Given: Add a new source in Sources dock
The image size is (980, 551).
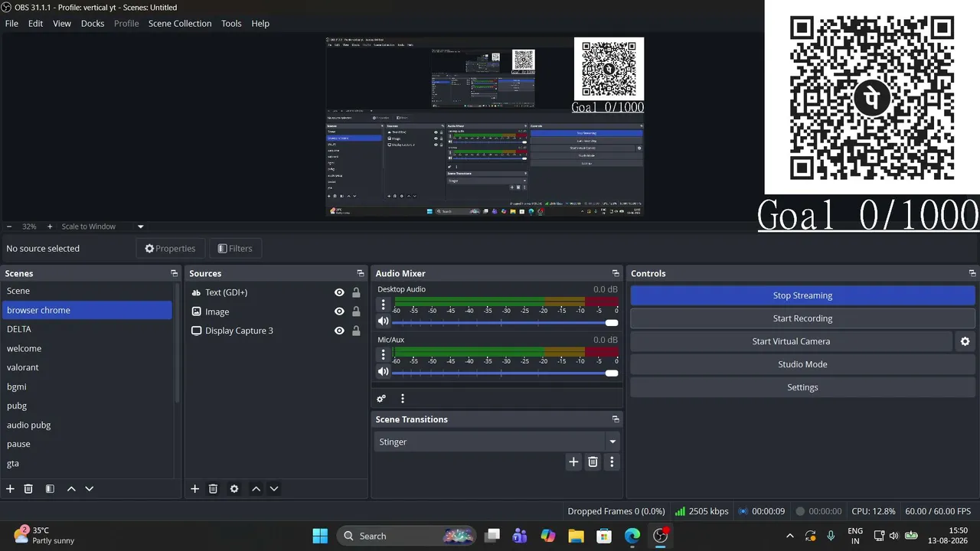Looking at the screenshot, I should click(194, 489).
